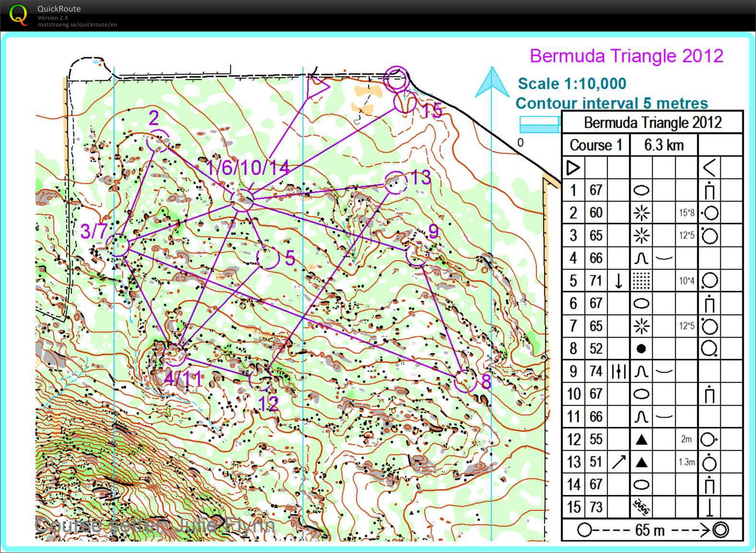Click control circle 2 on the map
Viewport: 756px width, 553px height.
[158, 140]
